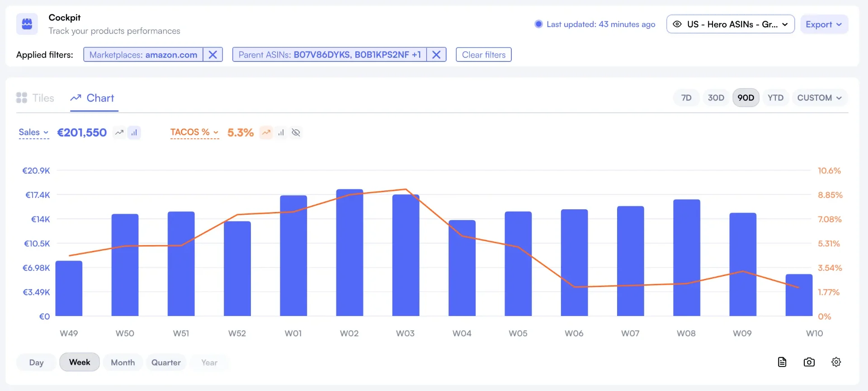This screenshot has height=391, width=868.
Task: Group chart by Quarter
Action: coord(166,363)
